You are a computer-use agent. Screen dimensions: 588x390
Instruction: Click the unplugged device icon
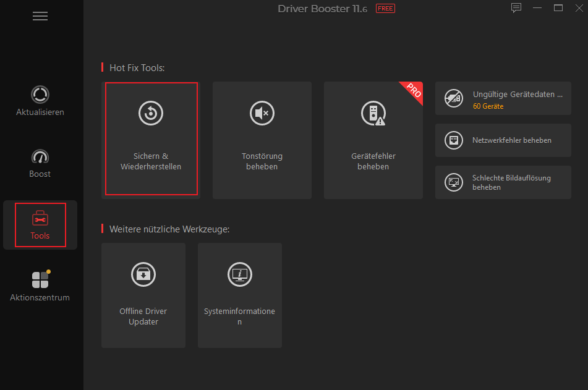pyautogui.click(x=454, y=98)
